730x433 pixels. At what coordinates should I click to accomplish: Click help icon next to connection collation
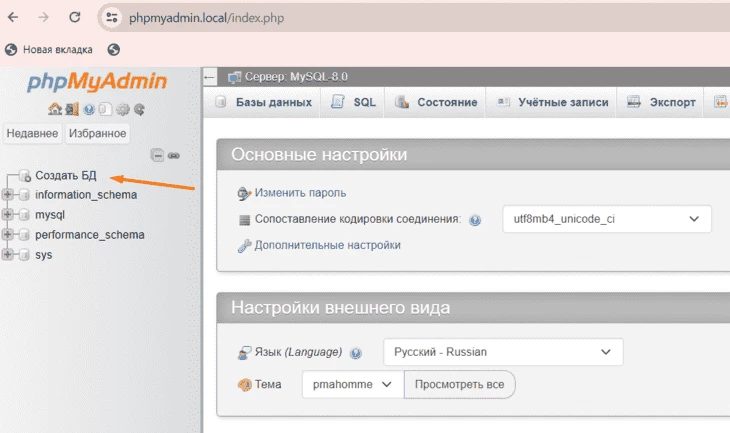pos(474,220)
